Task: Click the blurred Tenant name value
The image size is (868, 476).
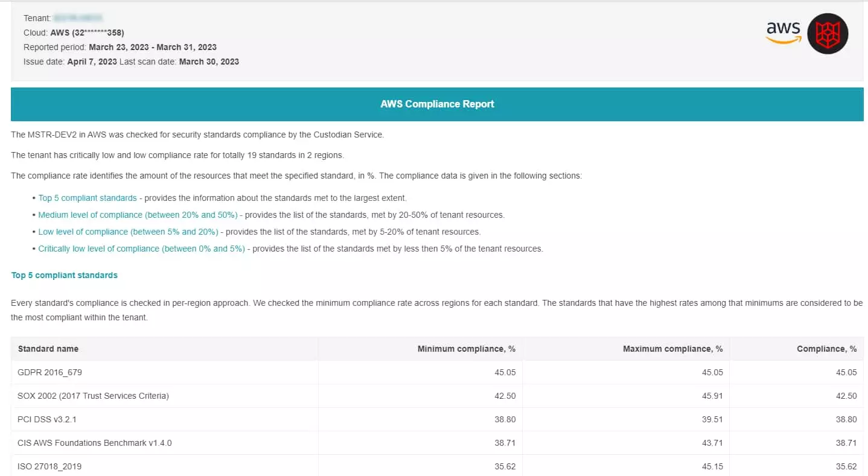Action: (78, 18)
